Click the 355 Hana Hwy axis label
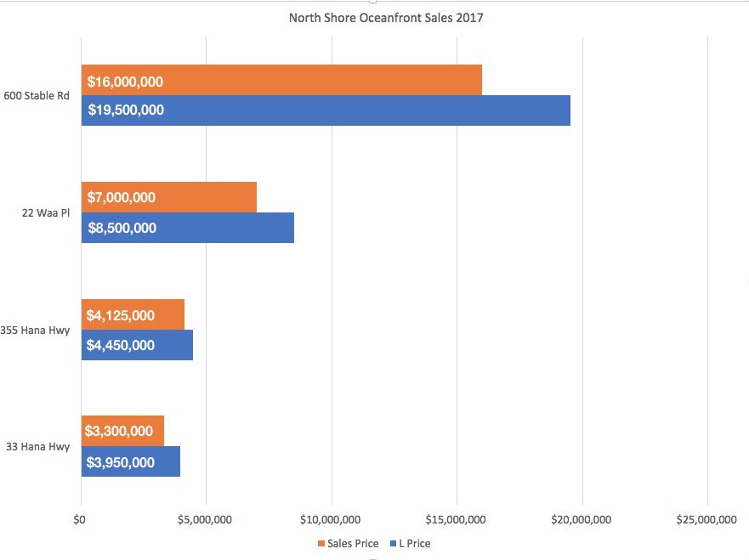 point(36,331)
